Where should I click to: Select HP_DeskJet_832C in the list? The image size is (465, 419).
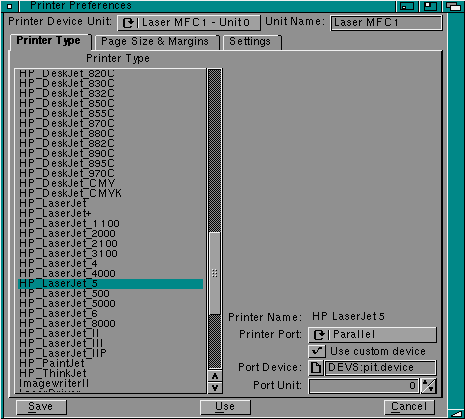pos(110,93)
